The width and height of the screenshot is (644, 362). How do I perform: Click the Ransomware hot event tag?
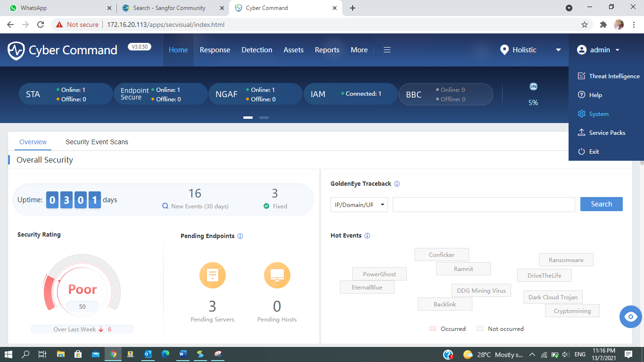click(x=566, y=260)
